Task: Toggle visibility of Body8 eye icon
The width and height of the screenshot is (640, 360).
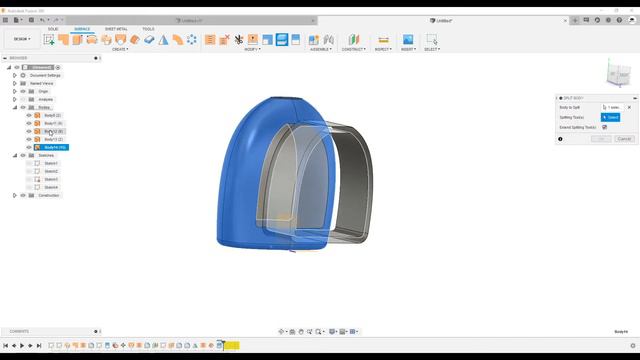Action: point(29,116)
